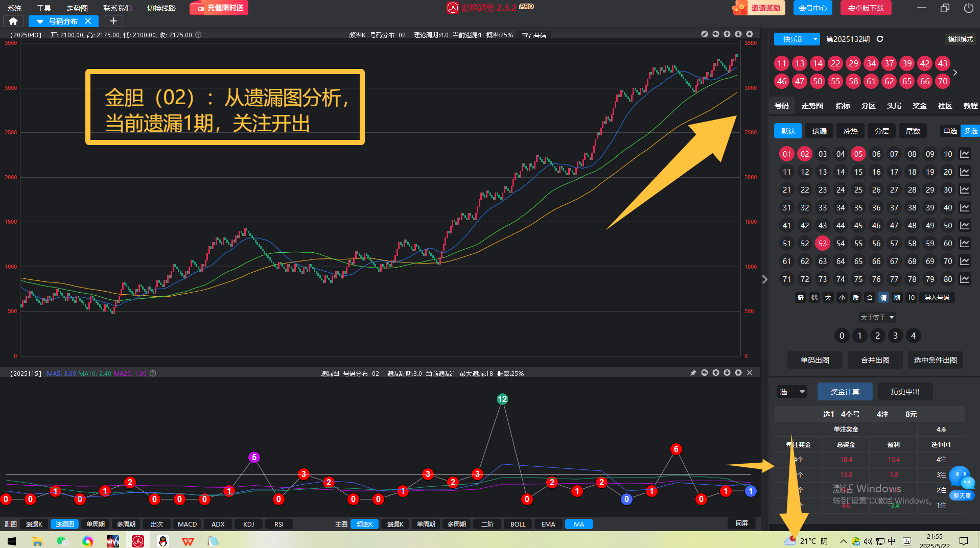The width and height of the screenshot is (980, 548).
Task: Switch selection mode to 单选
Action: pyautogui.click(x=950, y=131)
